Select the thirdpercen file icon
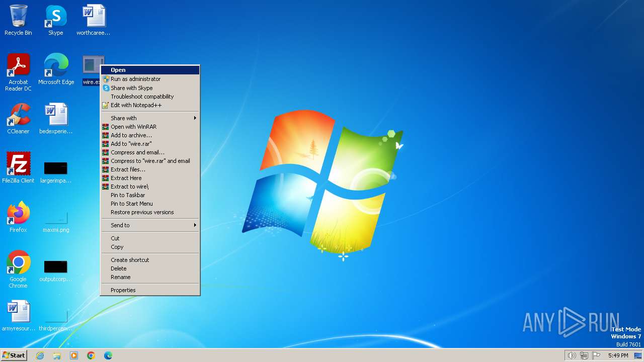The image size is (644, 362). (x=56, y=319)
